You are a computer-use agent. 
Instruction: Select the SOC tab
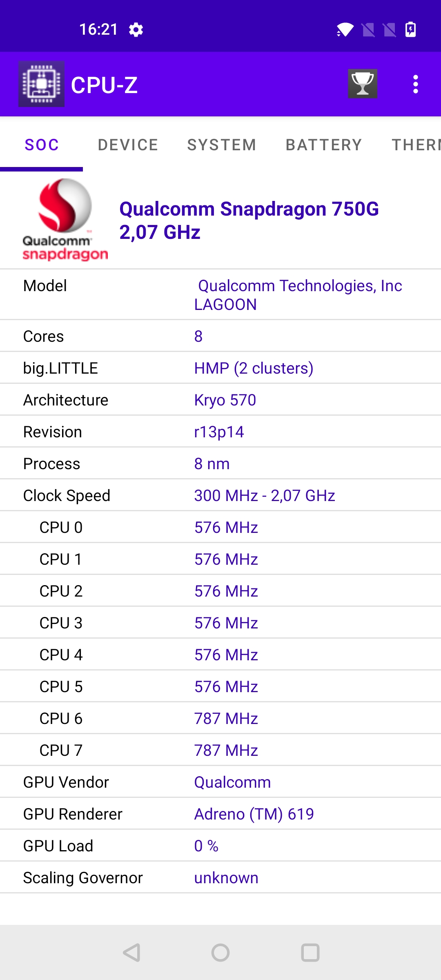pyautogui.click(x=42, y=145)
